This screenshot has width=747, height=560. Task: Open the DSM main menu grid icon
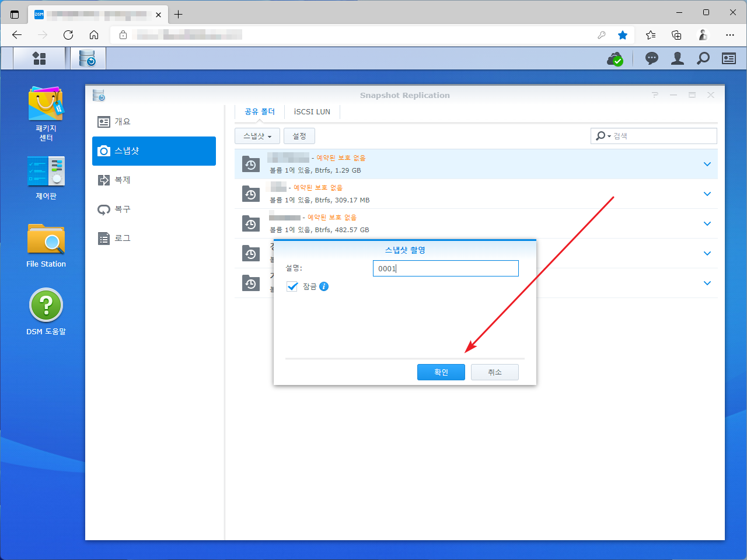[39, 58]
